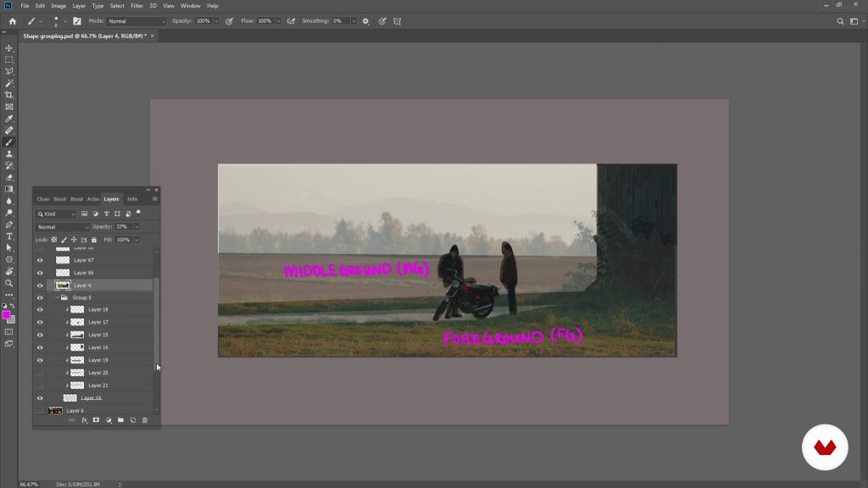The width and height of the screenshot is (868, 488).
Task: Select the Type tool
Action: point(9,236)
